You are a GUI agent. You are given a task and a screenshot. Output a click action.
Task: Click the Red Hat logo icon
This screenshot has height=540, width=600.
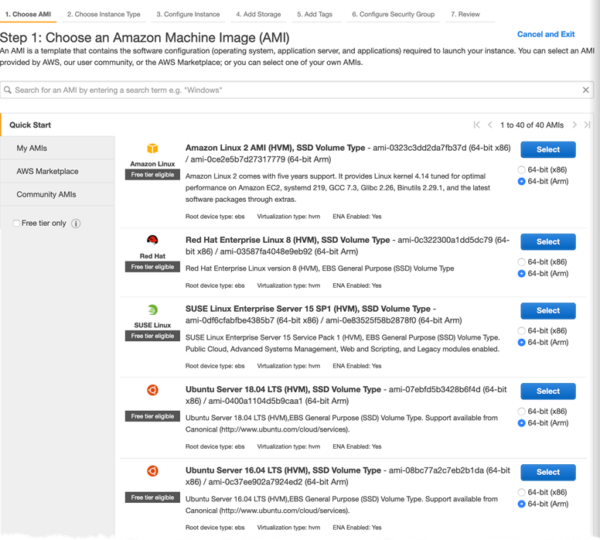tap(152, 240)
